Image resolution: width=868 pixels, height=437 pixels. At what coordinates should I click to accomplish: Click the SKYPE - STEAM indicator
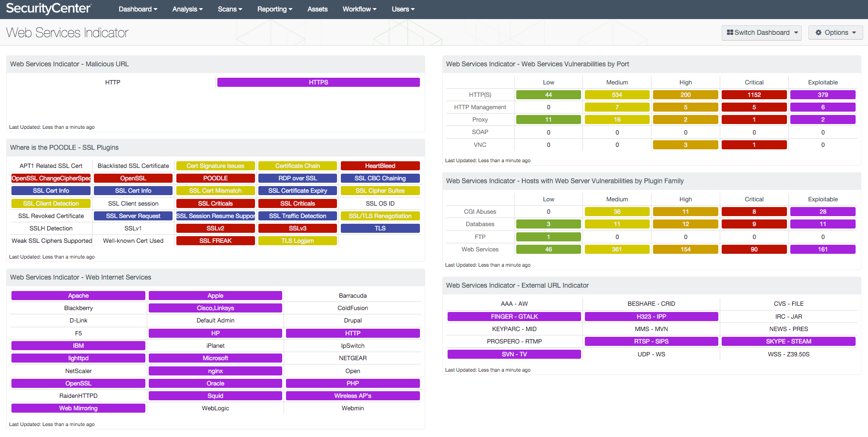pyautogui.click(x=788, y=342)
